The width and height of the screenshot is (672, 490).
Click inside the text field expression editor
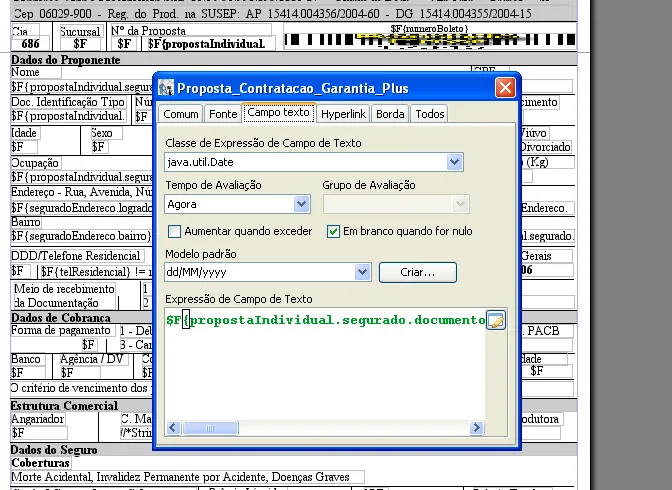[x=325, y=364]
